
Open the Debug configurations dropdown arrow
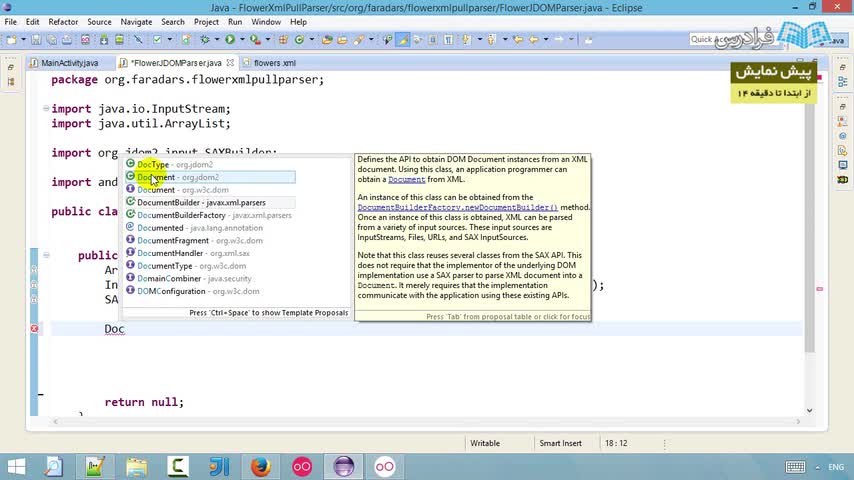217,40
